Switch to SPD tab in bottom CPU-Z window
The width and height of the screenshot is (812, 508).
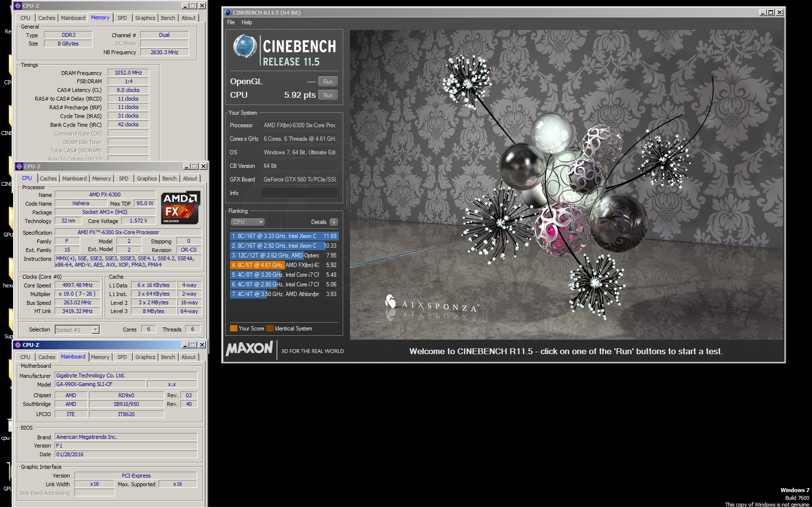[122, 357]
